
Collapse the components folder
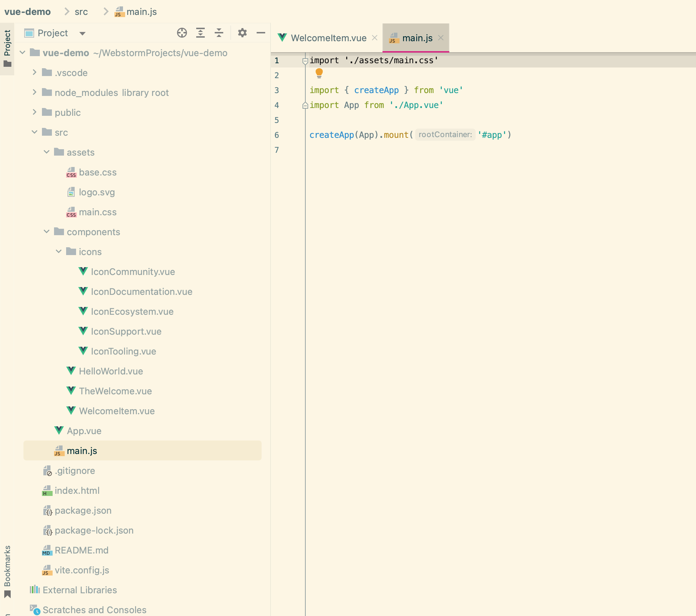pos(47,232)
